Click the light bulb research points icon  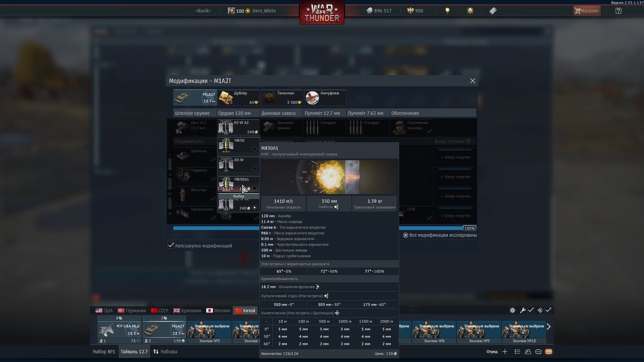point(448,11)
